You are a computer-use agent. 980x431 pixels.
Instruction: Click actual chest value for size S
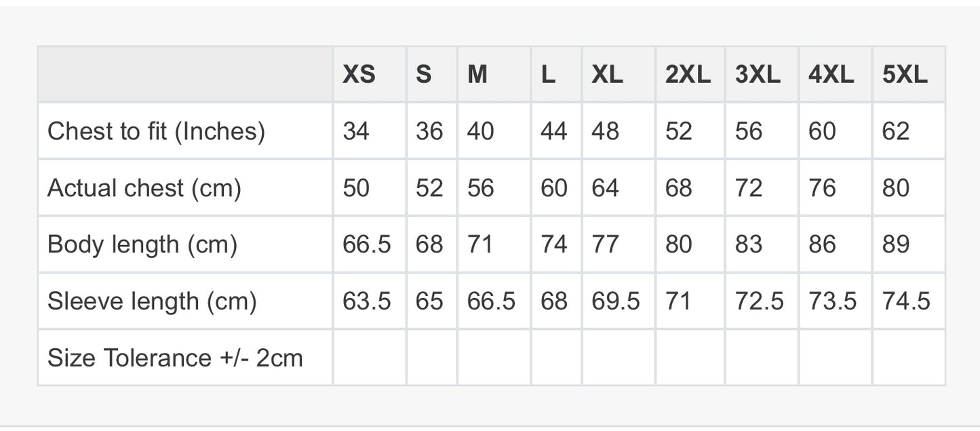pos(429,188)
